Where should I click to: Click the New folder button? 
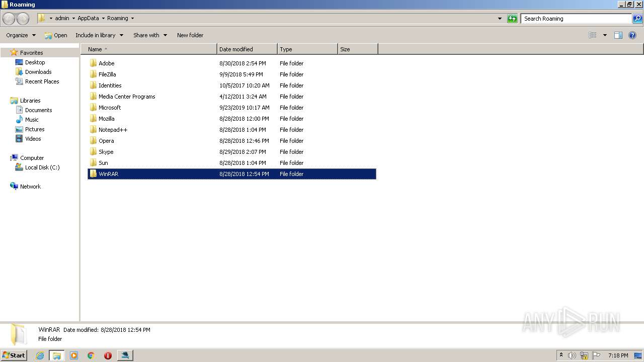[x=190, y=35]
